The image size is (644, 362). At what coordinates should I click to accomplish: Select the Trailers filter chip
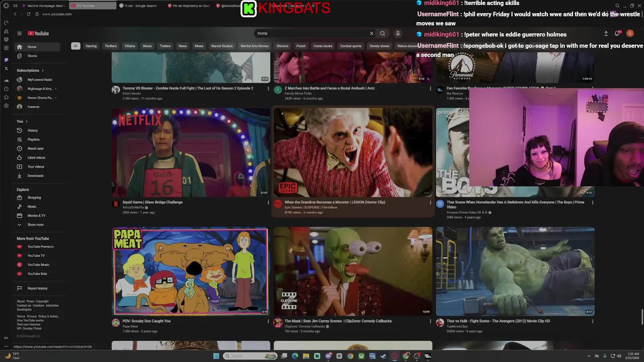(x=165, y=46)
